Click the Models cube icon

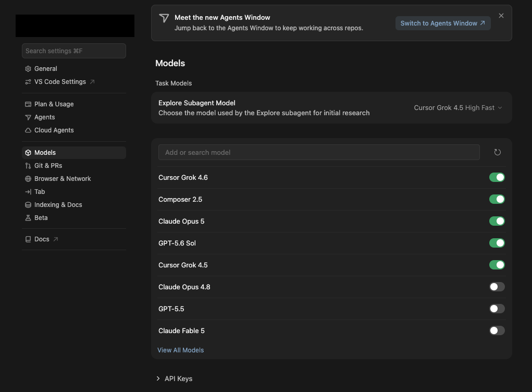28,153
